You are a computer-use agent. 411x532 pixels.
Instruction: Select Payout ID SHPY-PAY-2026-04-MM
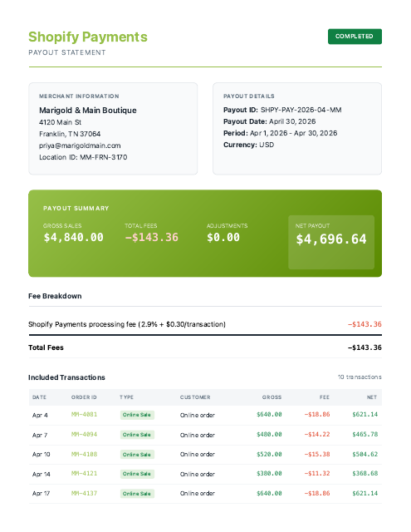[x=282, y=110]
